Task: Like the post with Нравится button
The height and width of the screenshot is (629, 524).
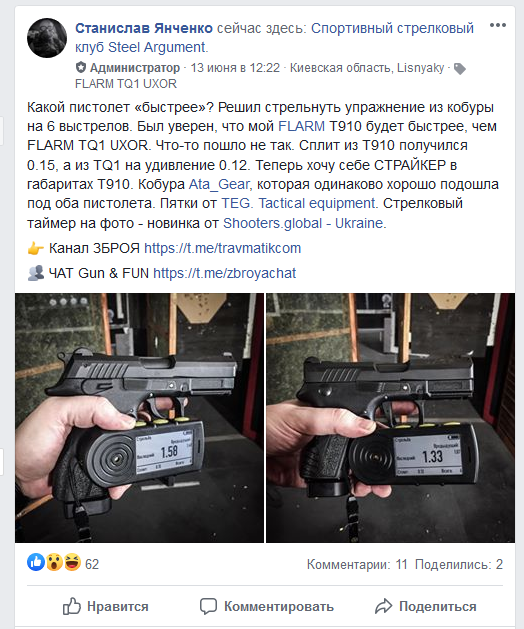Action: tap(106, 606)
